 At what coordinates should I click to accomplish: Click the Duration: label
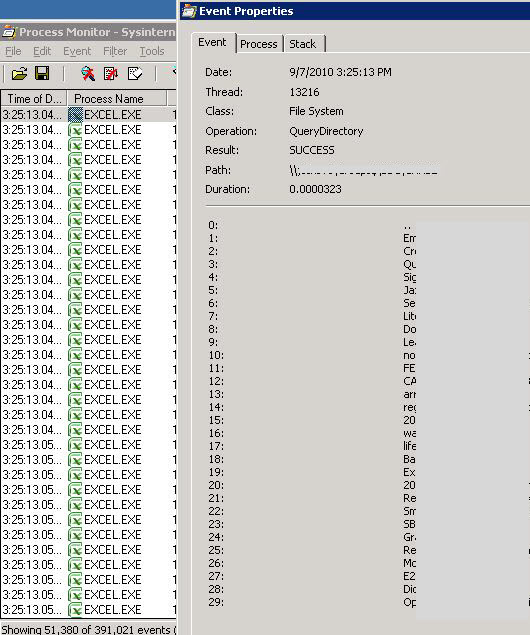pyautogui.click(x=227, y=189)
